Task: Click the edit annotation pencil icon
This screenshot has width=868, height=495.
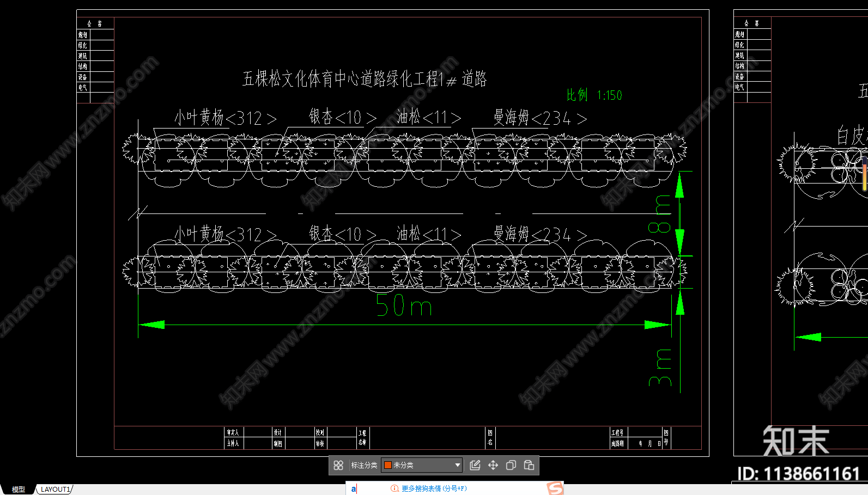Action: (x=475, y=465)
